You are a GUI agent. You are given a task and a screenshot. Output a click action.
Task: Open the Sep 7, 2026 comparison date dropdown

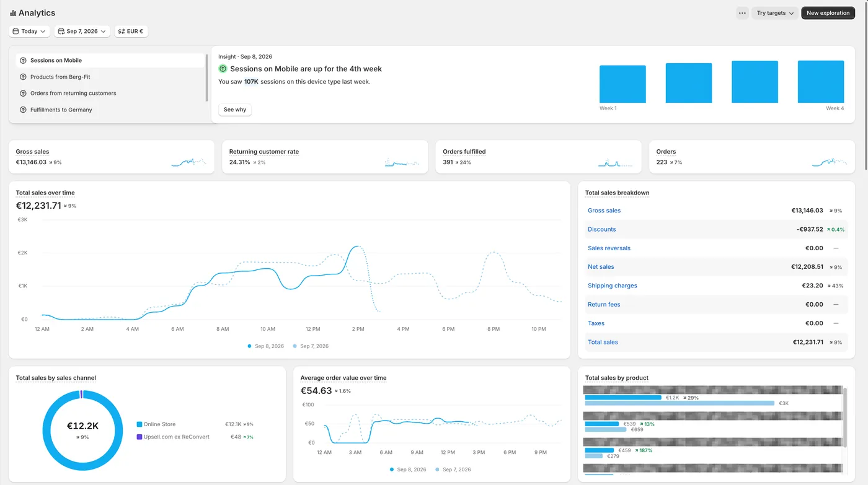[x=82, y=32]
